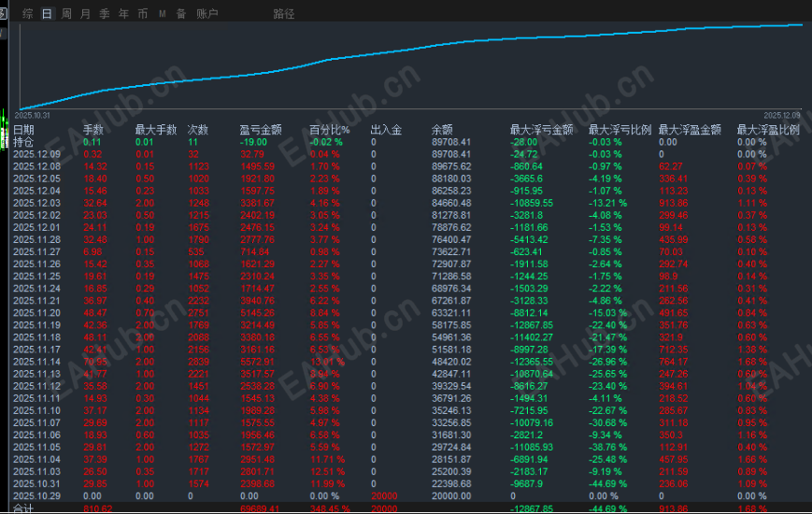The height and width of the screenshot is (514, 812).
Task: Select the 年 yearly tab
Action: (x=123, y=14)
